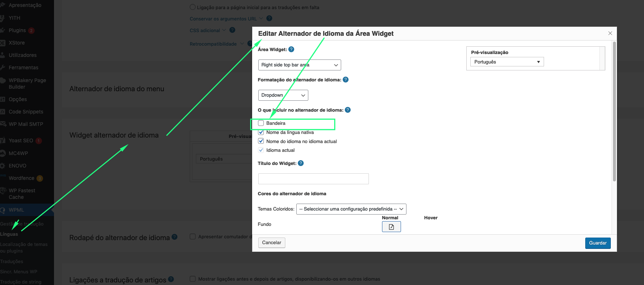Image resolution: width=644 pixels, height=285 pixels.
Task: Open Utilizadores sidebar icon
Action: click(x=3, y=55)
